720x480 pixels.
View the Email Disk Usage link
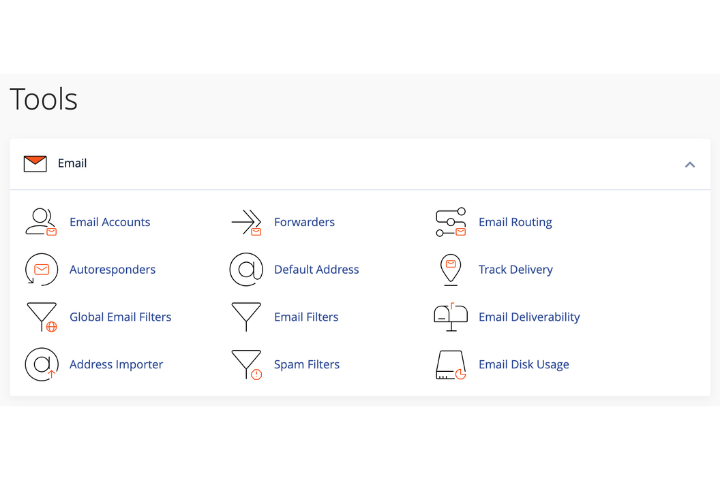click(x=524, y=364)
